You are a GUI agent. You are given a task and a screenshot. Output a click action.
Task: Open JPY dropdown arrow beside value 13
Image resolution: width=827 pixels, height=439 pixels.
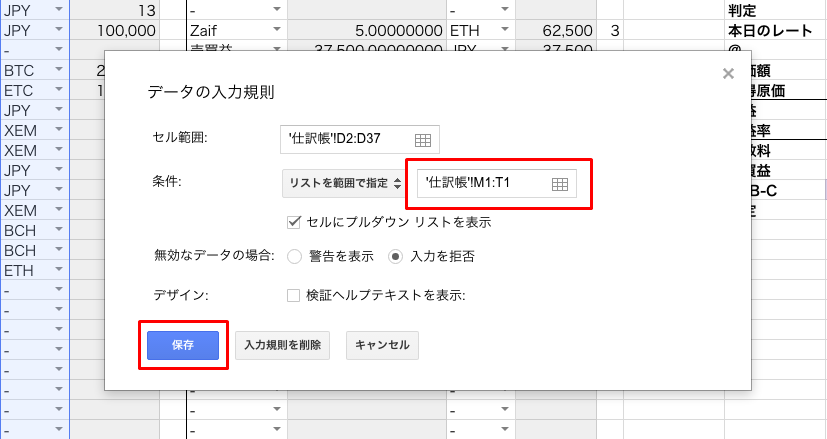(x=59, y=9)
